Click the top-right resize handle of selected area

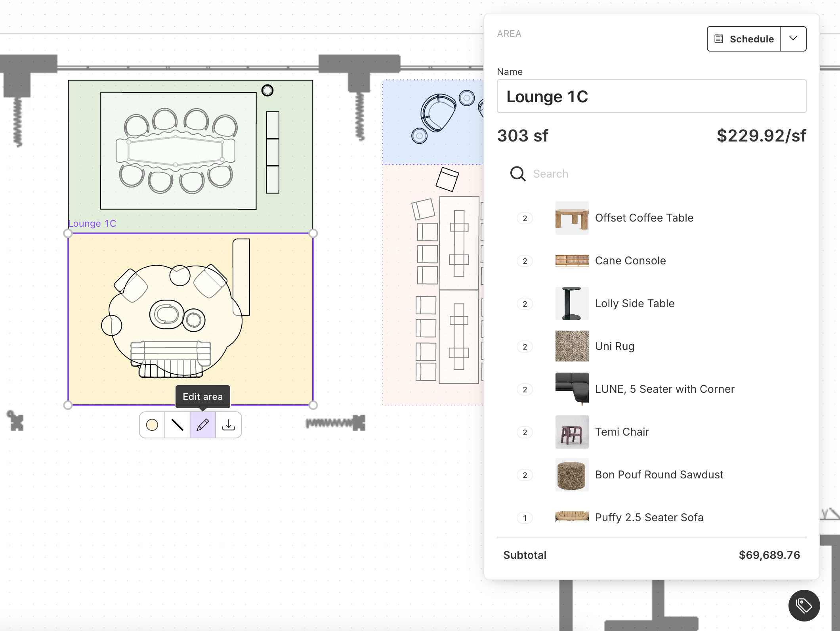(x=313, y=233)
